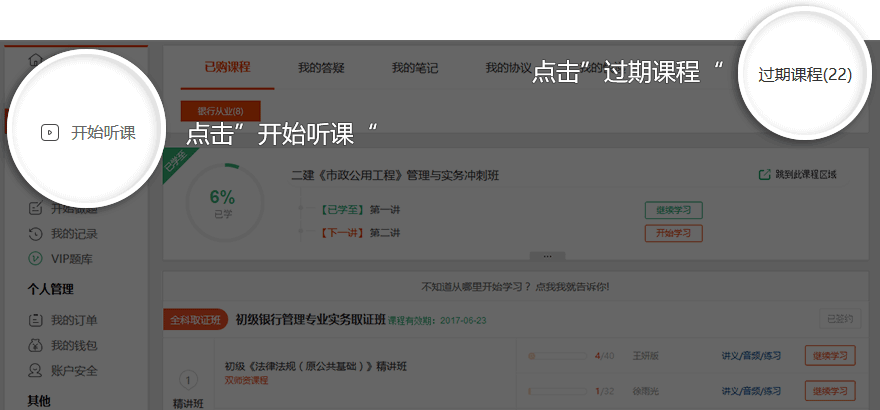Open the 过期课程(22) tab
880x410 pixels.
click(x=804, y=75)
